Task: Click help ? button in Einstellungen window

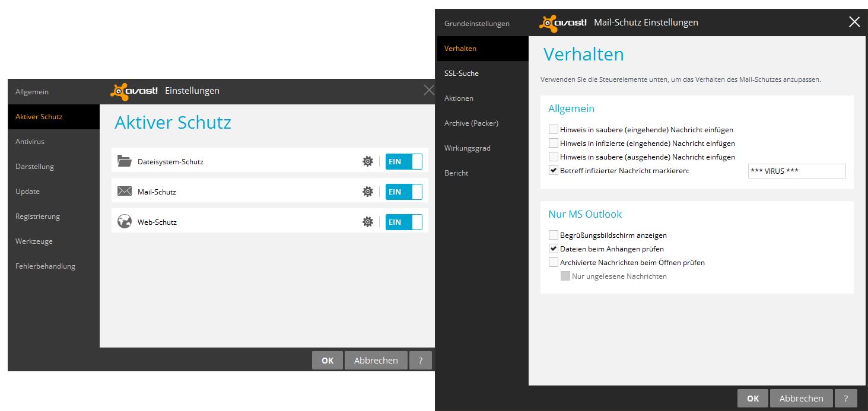Action: (421, 361)
